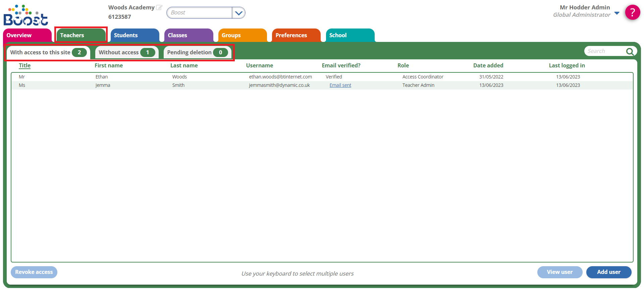Click the edit pencil icon beside Woods Academy
This screenshot has width=644, height=289.
[x=159, y=7]
